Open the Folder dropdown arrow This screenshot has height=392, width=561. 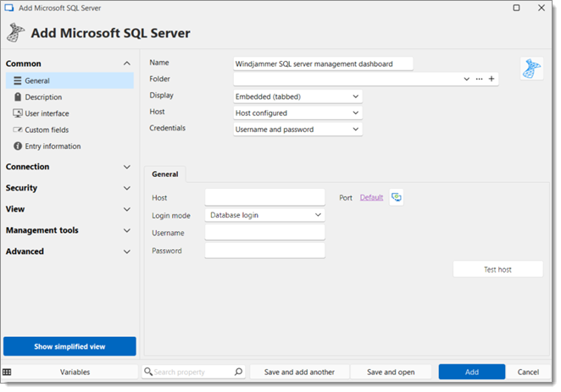tap(467, 79)
